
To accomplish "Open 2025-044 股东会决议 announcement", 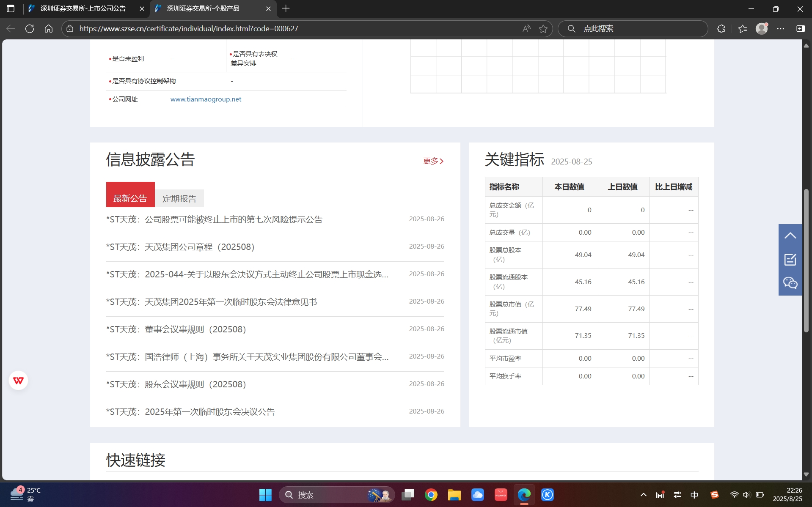I will coord(247,274).
